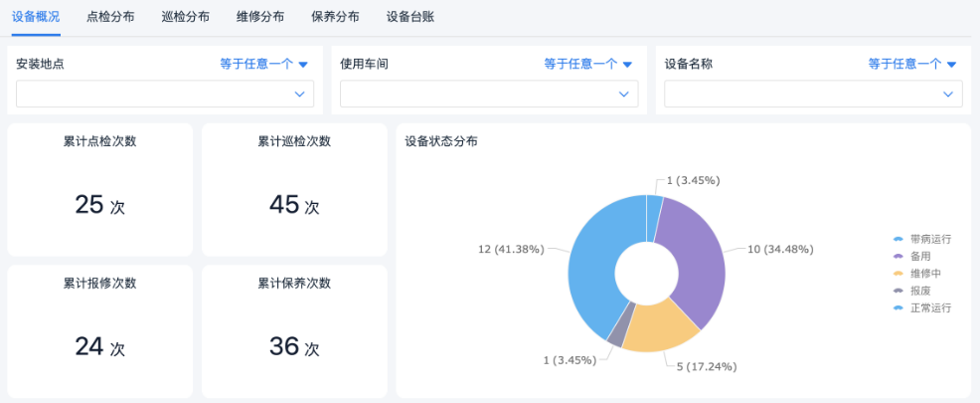Click the 带病运行 legend marker icon
Image resolution: width=980 pixels, height=403 pixels.
898,239
